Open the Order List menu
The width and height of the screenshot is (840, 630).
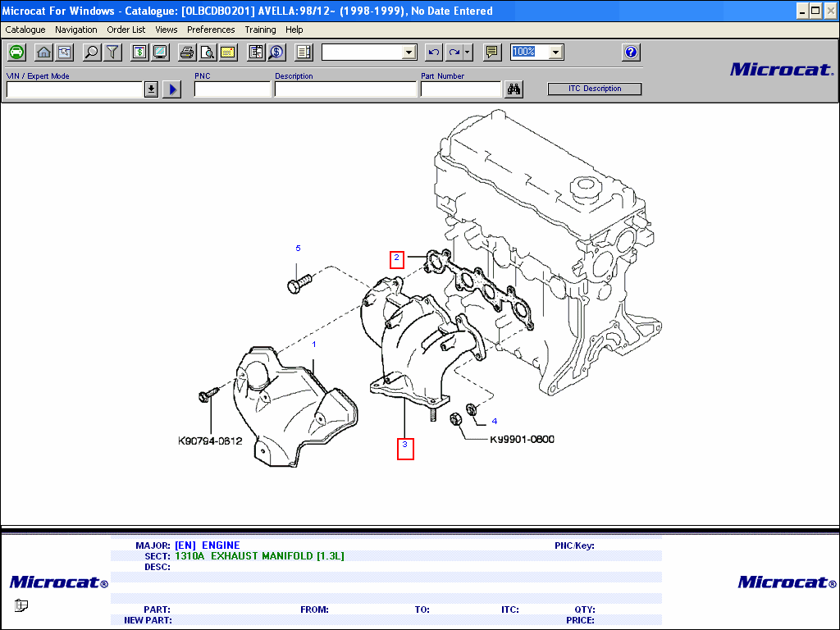[126, 30]
